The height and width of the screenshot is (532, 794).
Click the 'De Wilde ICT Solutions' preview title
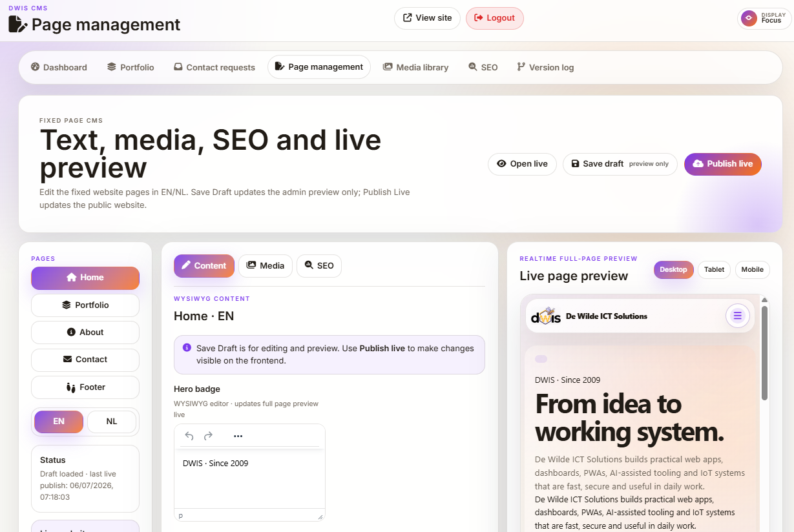pyautogui.click(x=607, y=316)
